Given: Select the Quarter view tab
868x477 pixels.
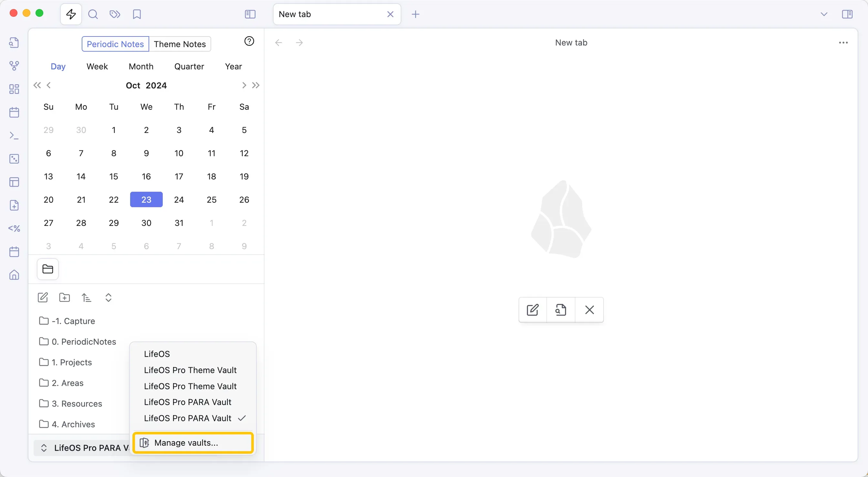Looking at the screenshot, I should coord(189,66).
